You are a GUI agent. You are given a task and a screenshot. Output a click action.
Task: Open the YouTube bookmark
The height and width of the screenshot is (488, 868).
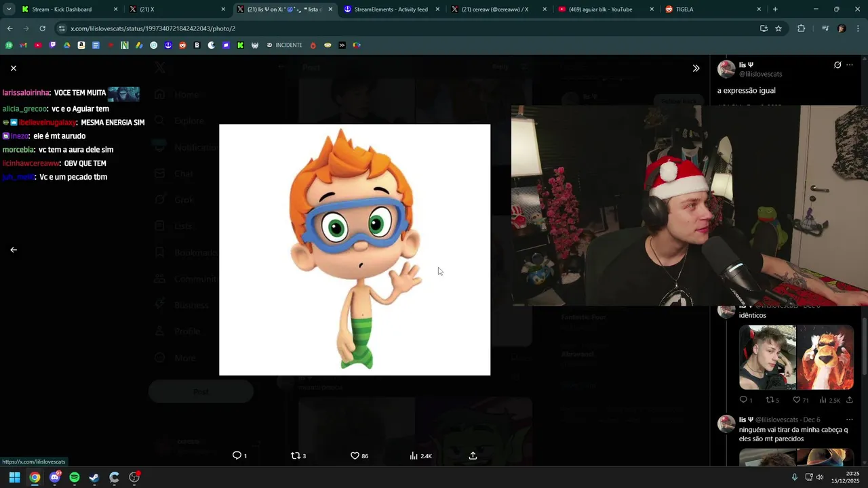pos(38,45)
